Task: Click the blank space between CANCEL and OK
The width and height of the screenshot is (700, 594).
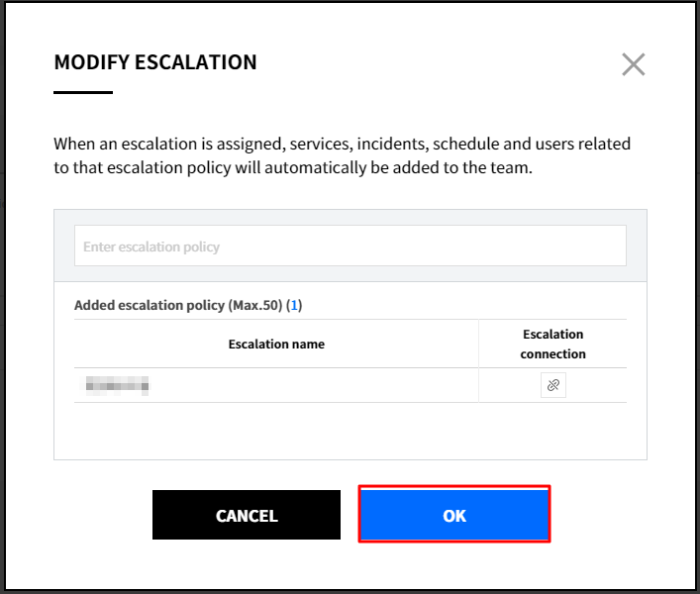Action: pos(350,515)
